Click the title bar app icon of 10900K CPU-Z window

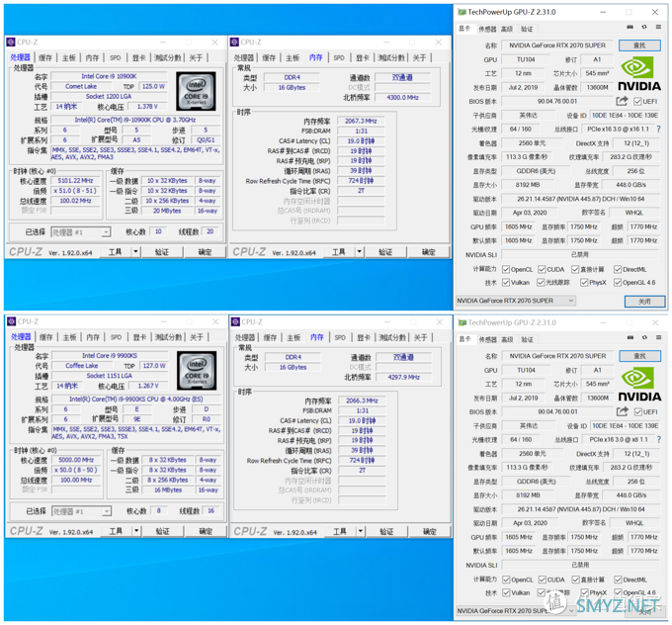(11, 42)
